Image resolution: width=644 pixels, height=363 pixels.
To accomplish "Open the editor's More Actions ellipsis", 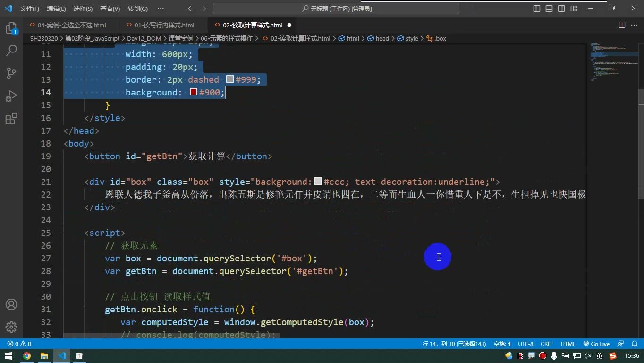I will pyautogui.click(x=634, y=25).
